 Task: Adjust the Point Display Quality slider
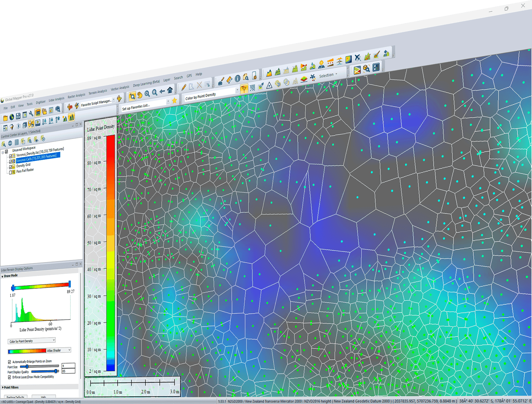pos(56,371)
